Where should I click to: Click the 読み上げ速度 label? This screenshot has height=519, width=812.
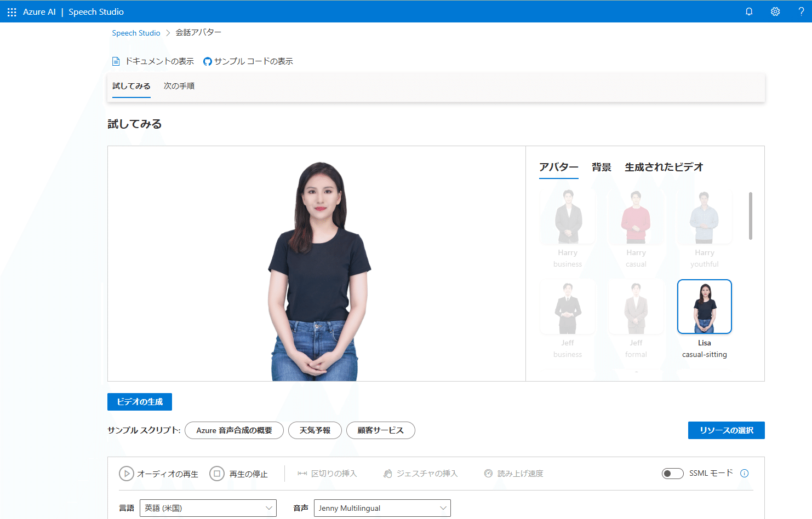(521, 474)
